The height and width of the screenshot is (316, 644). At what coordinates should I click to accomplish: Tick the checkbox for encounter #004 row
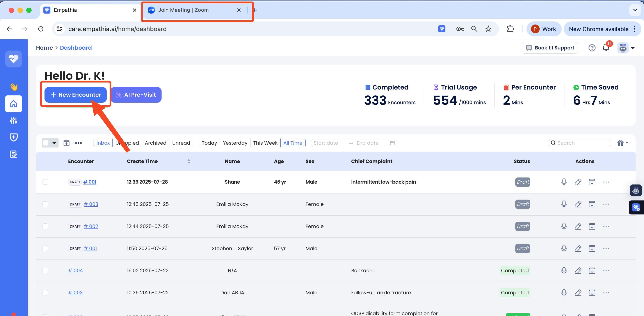point(45,270)
